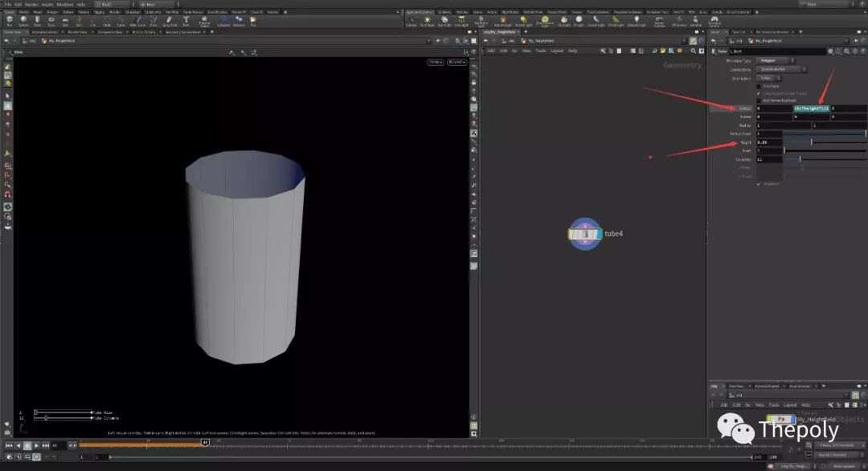868x471 pixels.
Task: Open the Primitive Type dropdown
Action: click(x=776, y=60)
